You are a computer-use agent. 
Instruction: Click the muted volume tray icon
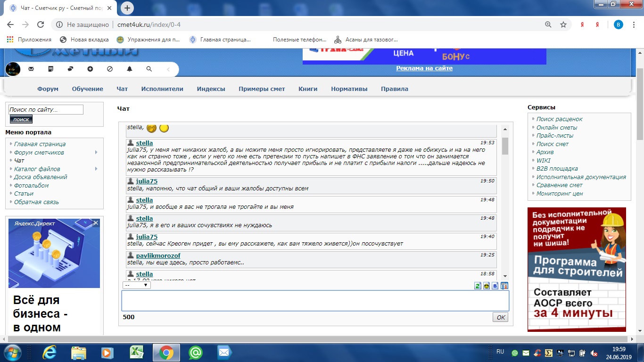tap(594, 353)
